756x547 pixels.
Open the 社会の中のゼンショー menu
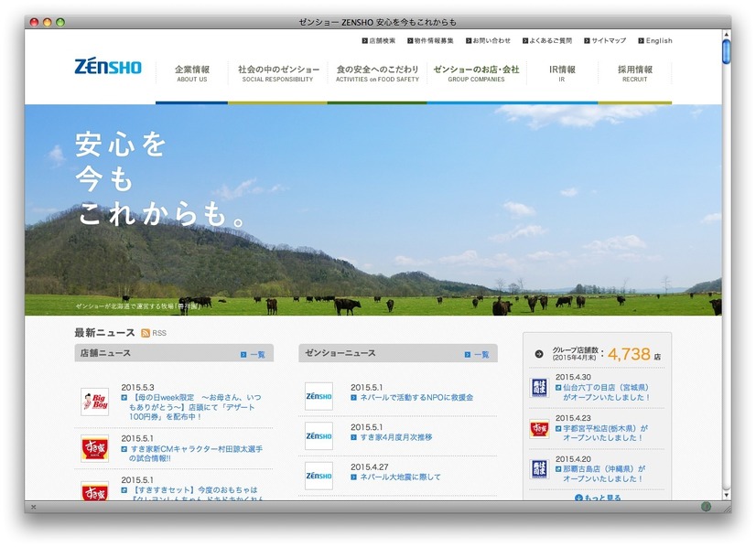click(x=278, y=73)
